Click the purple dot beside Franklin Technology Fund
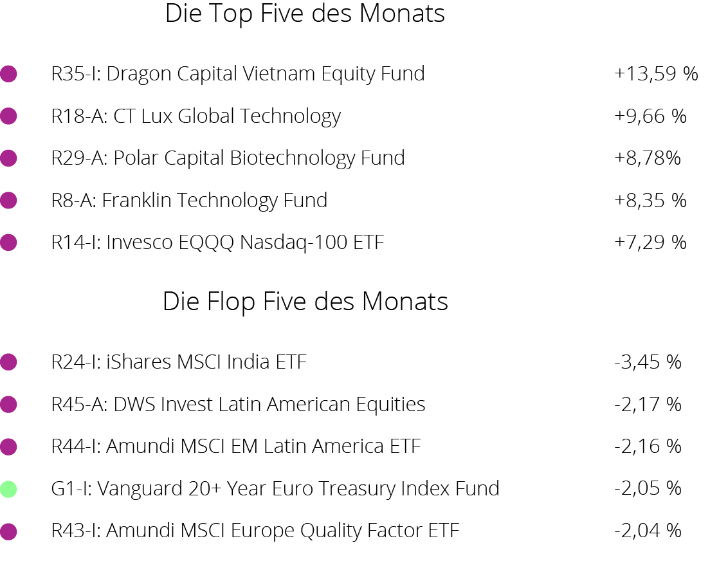 [x=8, y=201]
